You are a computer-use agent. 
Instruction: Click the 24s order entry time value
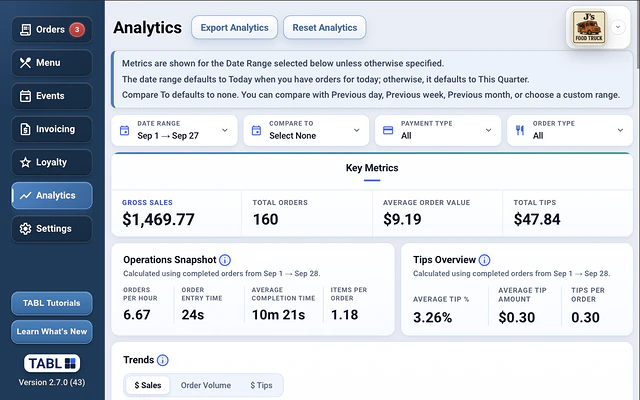tap(193, 315)
